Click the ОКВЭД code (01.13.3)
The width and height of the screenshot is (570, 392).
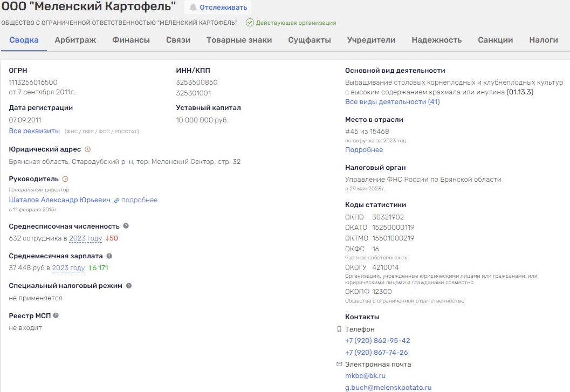(520, 92)
